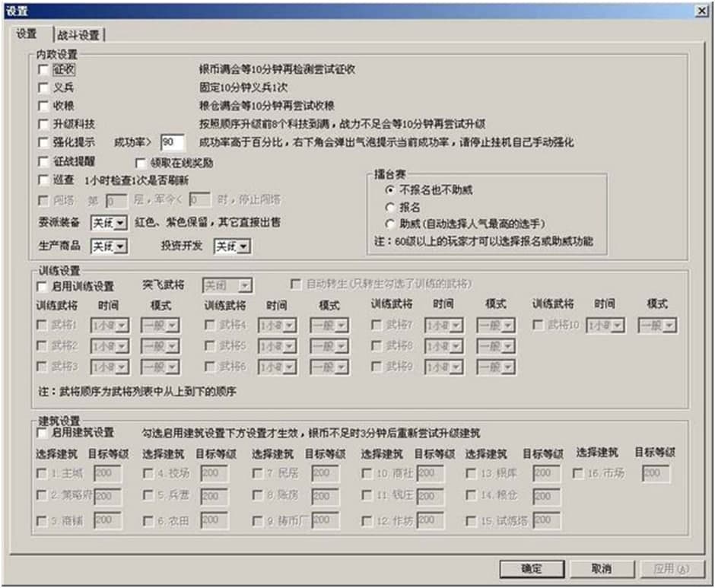
Task: Confirm with the 确定 button
Action: coord(532,569)
